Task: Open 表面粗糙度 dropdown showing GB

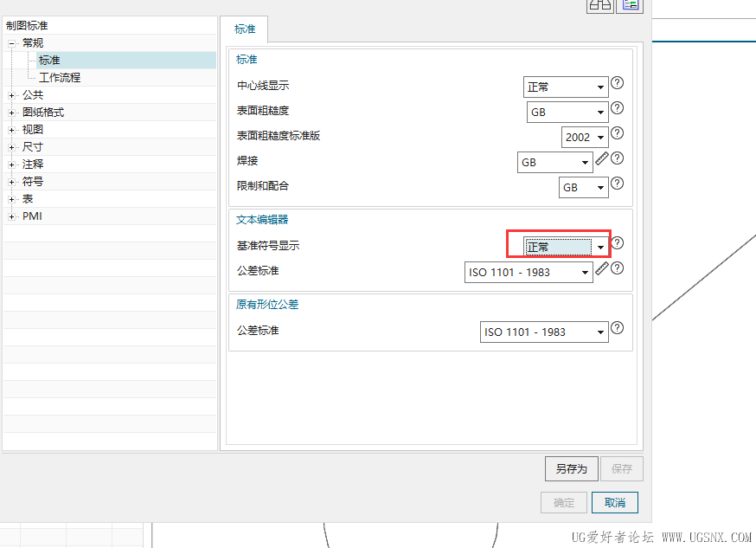Action: [x=567, y=112]
